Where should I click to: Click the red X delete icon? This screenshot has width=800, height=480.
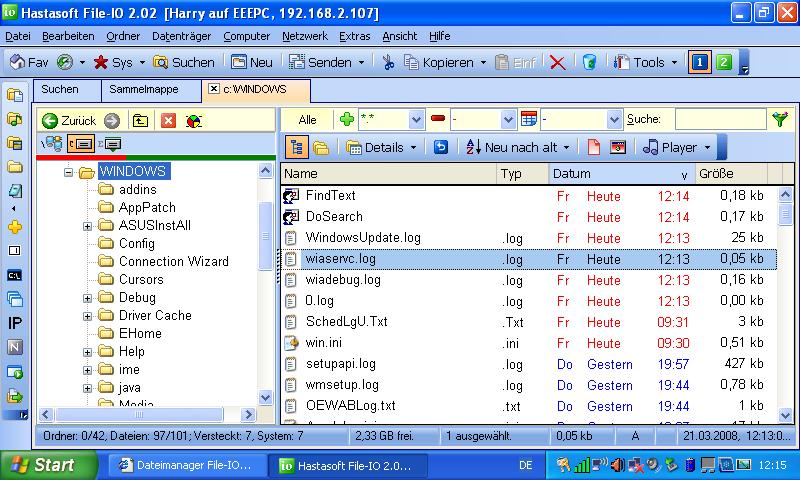pyautogui.click(x=558, y=62)
